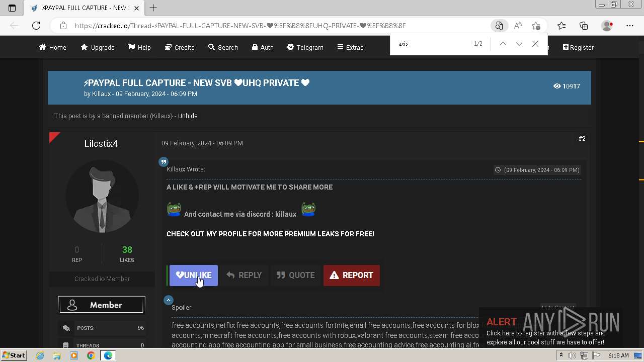Screen dimensions: 644x362
Task: Open the Register link
Action: pos(578,47)
